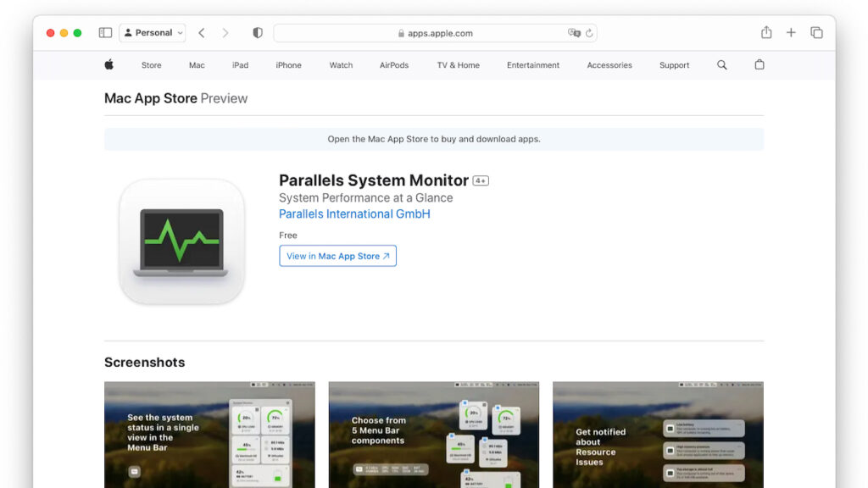Click the Safari share icon
868x488 pixels.
(766, 32)
